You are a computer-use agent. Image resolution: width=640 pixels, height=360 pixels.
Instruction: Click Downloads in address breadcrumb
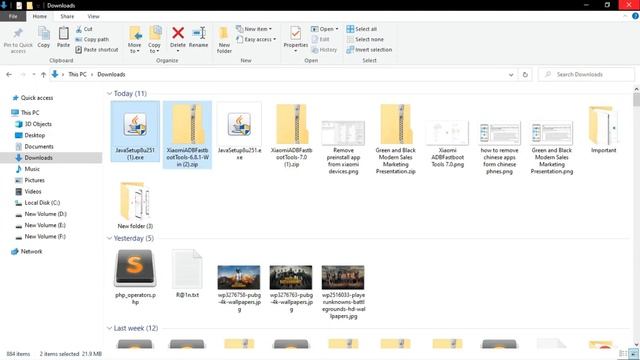coord(111,74)
